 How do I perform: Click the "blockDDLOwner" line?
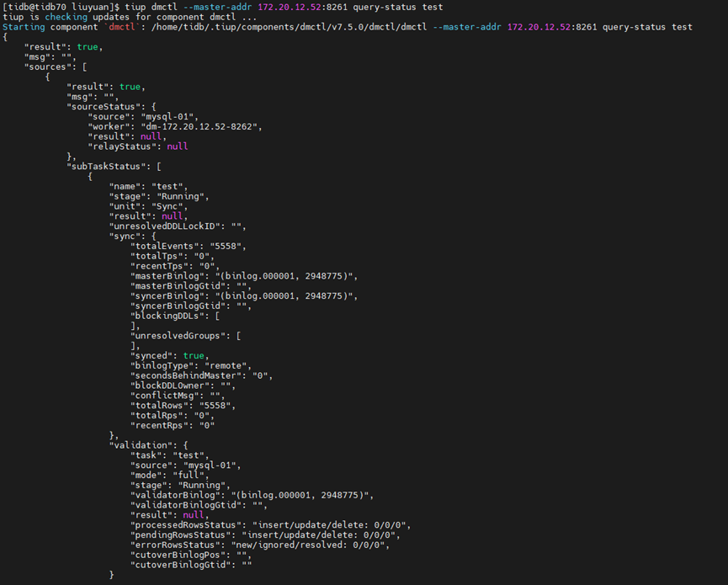click(x=183, y=386)
